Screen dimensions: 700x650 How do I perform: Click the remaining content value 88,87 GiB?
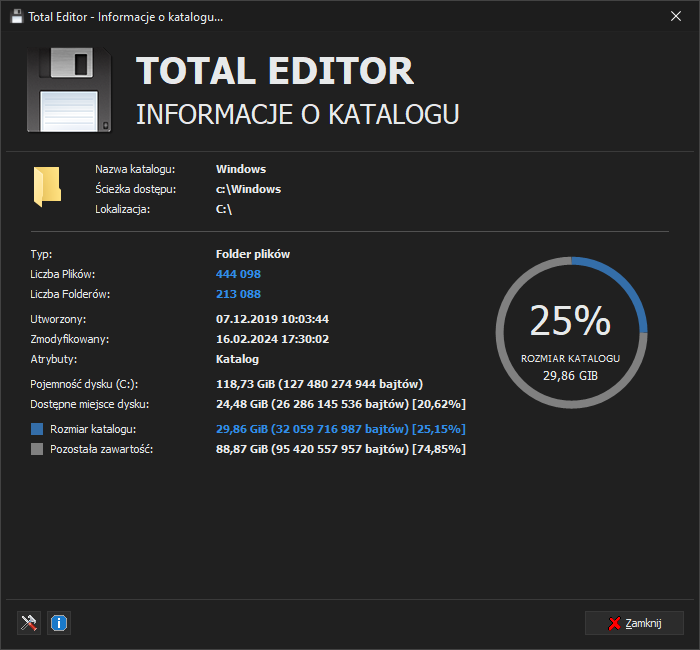point(341,449)
